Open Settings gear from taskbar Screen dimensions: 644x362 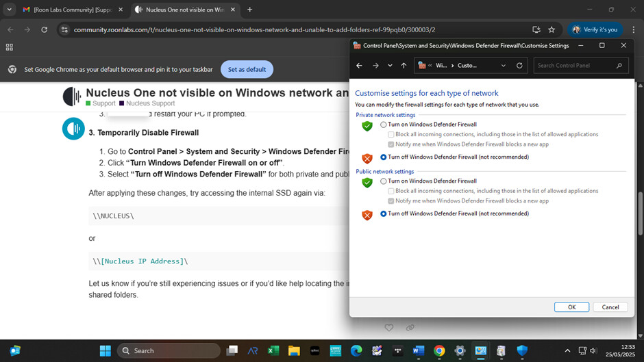[x=460, y=351]
